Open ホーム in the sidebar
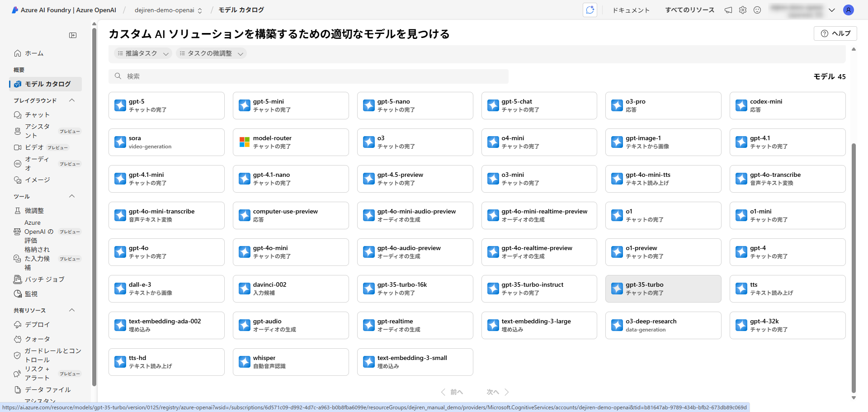The image size is (868, 412). (x=45, y=53)
